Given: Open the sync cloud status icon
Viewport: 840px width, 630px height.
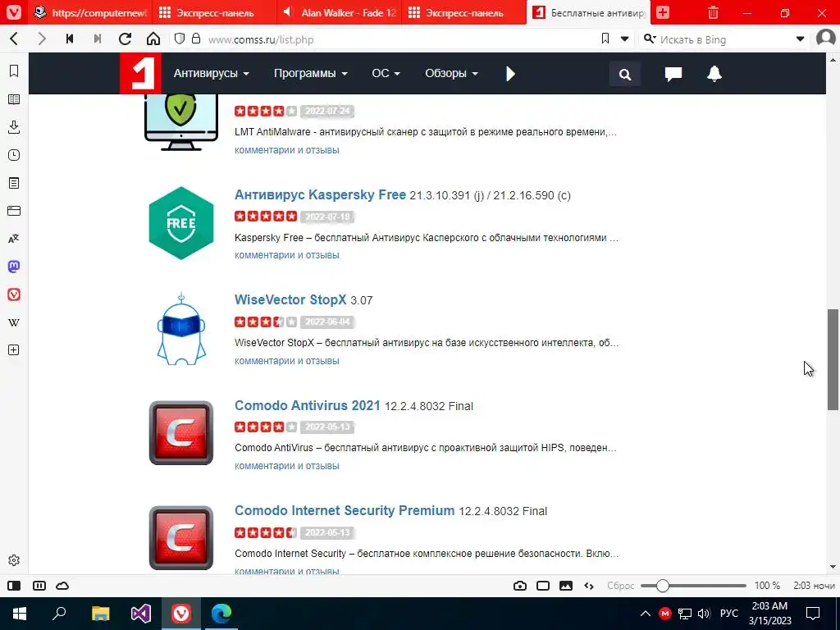Looking at the screenshot, I should click(x=62, y=586).
